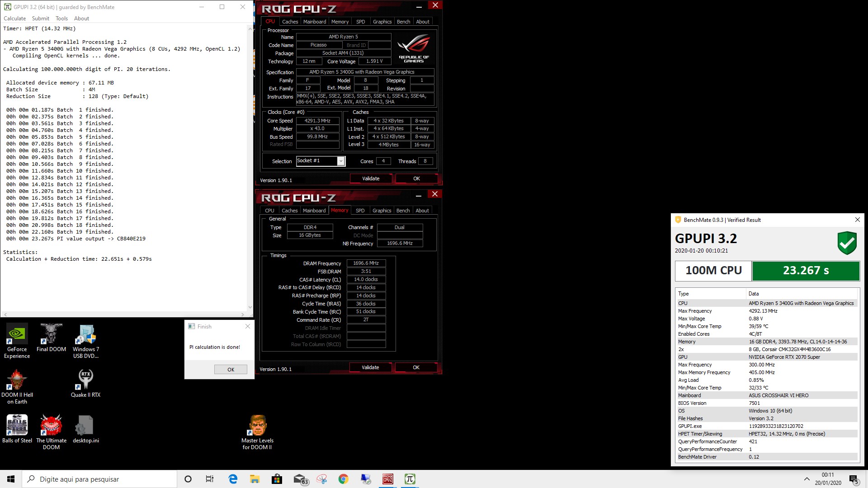Open SPD tab in top CPU-Z window
Screen dimensions: 868x488
(x=360, y=22)
